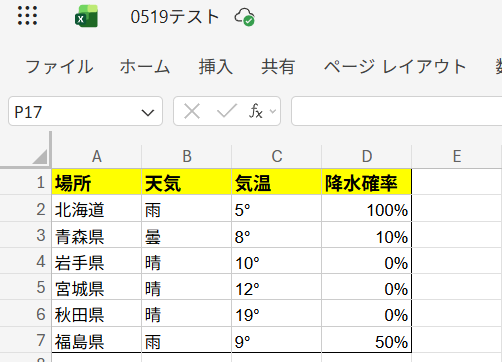The width and height of the screenshot is (502, 362).
Task: Select the 8° temperature cell
Action: coord(277,235)
